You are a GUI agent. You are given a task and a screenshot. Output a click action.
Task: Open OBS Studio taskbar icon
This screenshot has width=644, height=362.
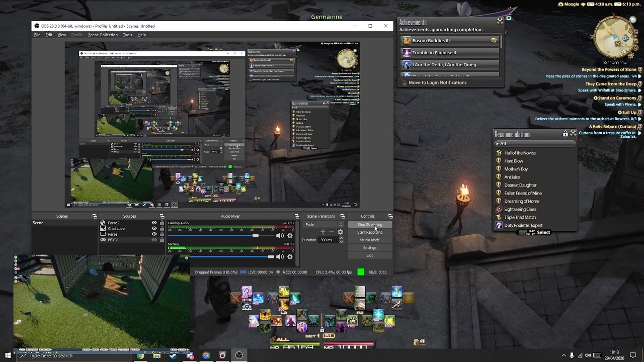tap(239, 355)
